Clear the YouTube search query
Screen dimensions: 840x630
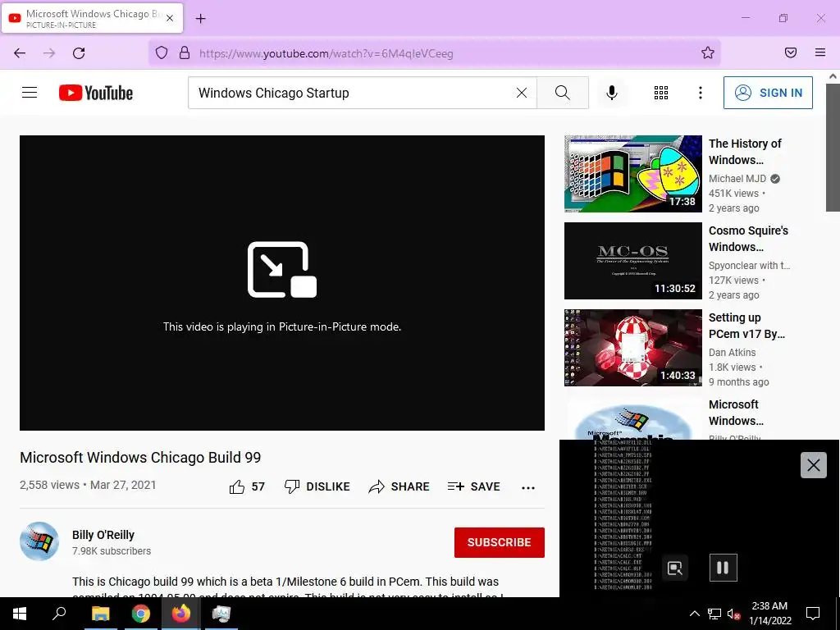tap(522, 93)
